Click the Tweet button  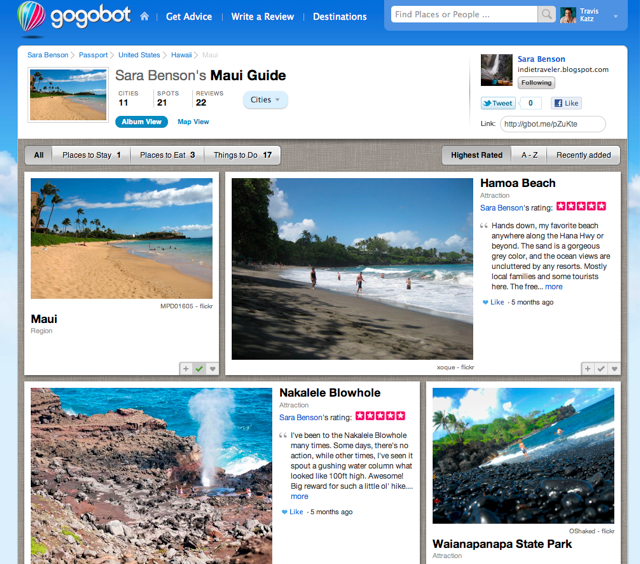[498, 103]
